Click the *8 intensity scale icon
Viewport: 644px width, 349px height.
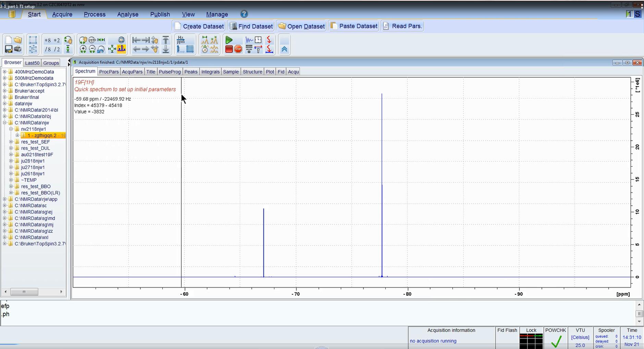[x=48, y=40]
